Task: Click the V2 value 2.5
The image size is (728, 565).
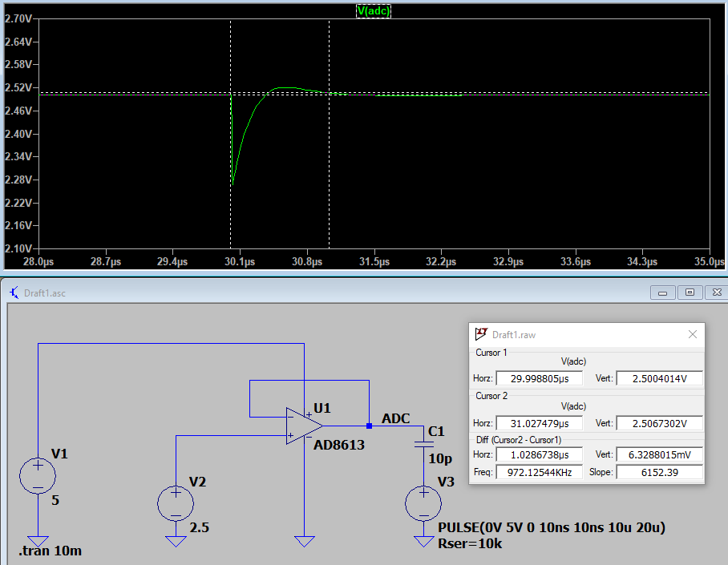Action: 199,527
